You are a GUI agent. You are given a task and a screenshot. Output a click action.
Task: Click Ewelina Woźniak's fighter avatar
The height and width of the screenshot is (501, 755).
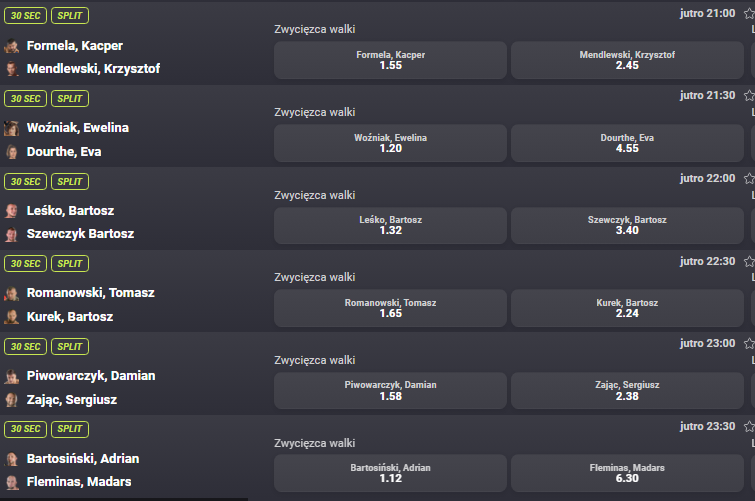(x=12, y=128)
